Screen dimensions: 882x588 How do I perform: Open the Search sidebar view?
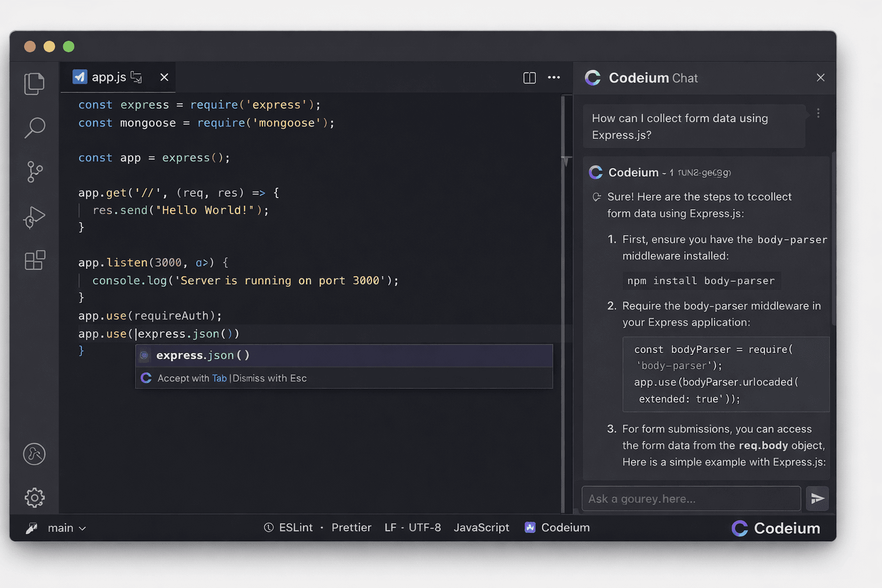pyautogui.click(x=34, y=127)
